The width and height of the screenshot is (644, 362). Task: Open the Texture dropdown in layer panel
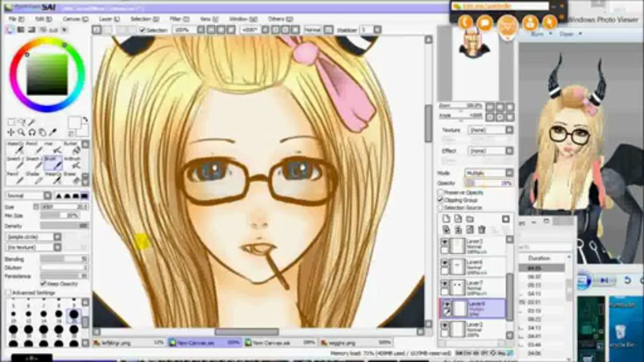pos(491,130)
